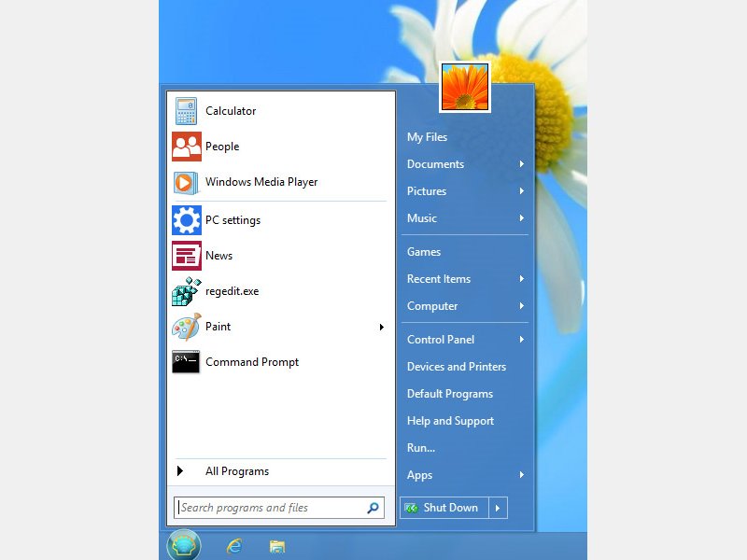Expand the All Programs arrow
747x560 pixels.
tap(180, 471)
